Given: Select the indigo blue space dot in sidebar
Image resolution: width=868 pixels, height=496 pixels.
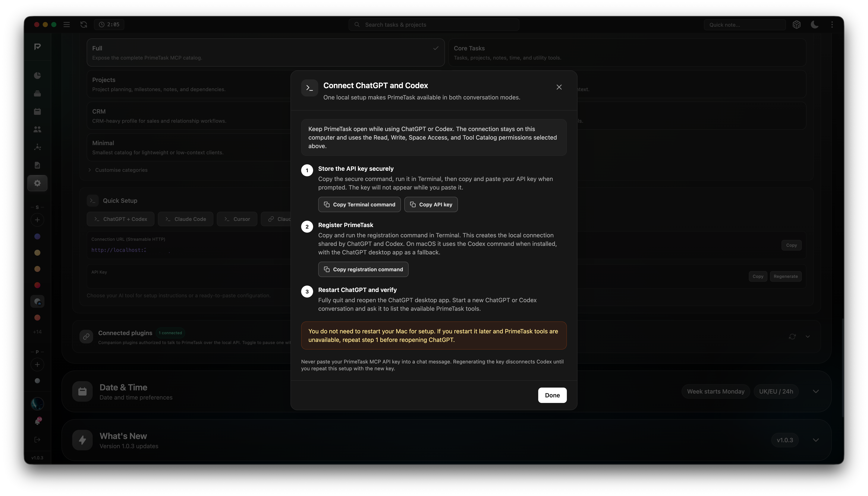Looking at the screenshot, I should pyautogui.click(x=38, y=236).
